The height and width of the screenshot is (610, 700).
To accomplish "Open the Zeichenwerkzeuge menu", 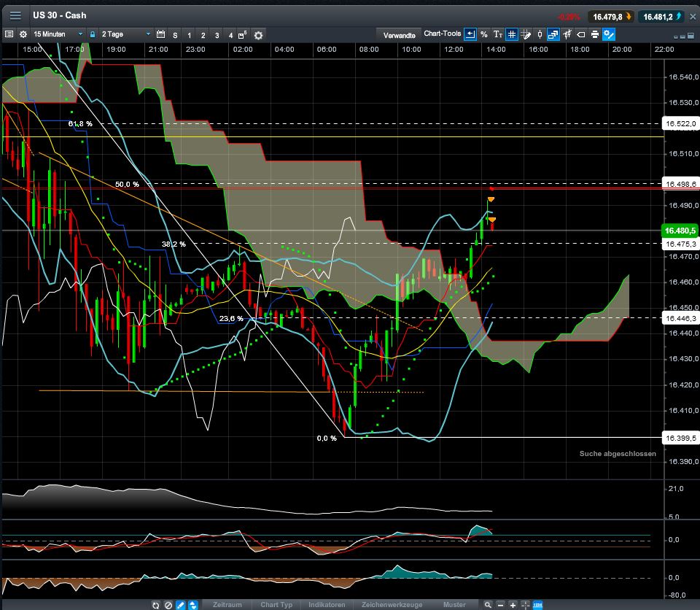I will pos(392,605).
